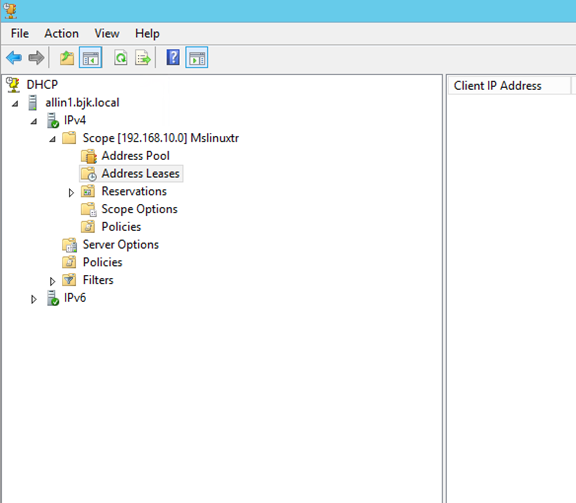
Task: Expand the Filters node arrow
Action: tap(52, 281)
